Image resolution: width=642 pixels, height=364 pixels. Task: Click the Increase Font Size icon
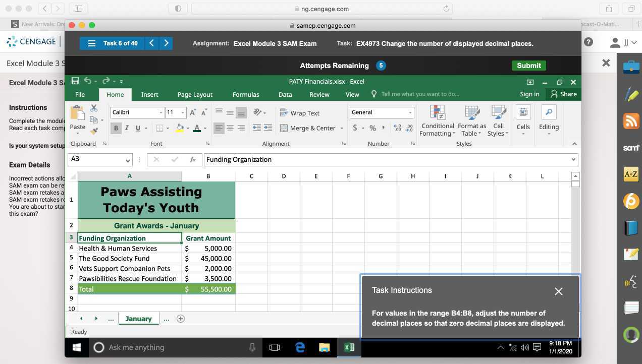pyautogui.click(x=193, y=112)
